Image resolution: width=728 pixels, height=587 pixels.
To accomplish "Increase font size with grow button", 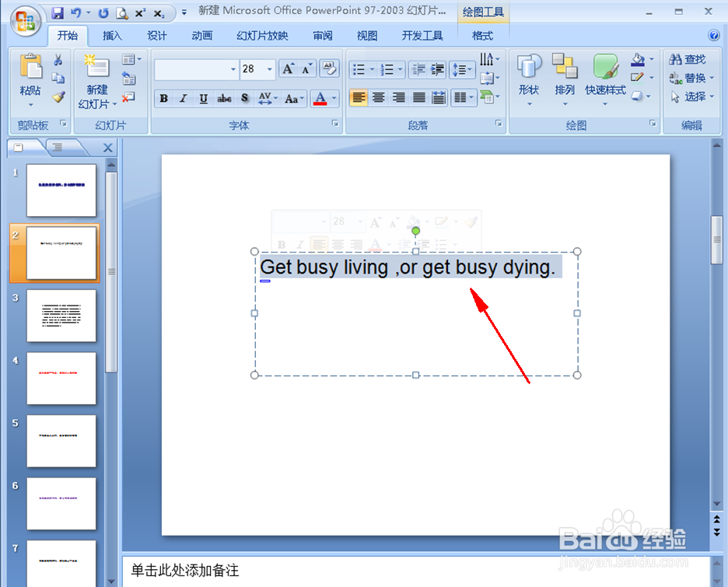I will [288, 69].
